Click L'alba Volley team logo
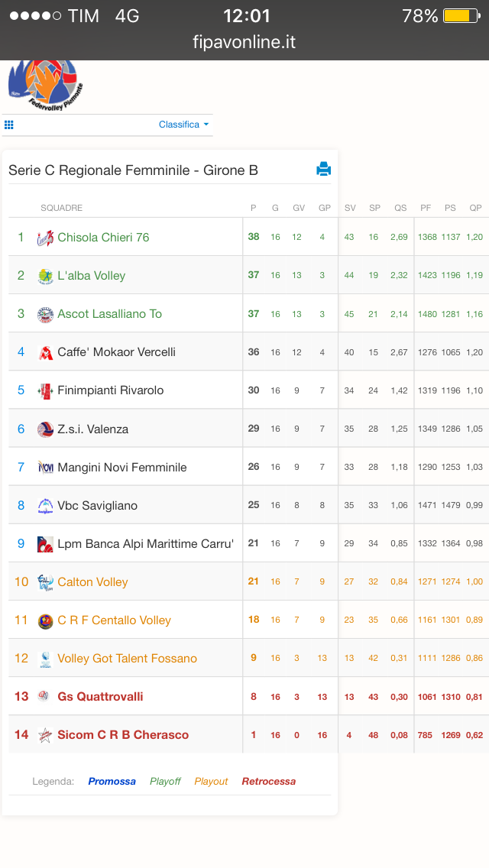 tap(45, 276)
